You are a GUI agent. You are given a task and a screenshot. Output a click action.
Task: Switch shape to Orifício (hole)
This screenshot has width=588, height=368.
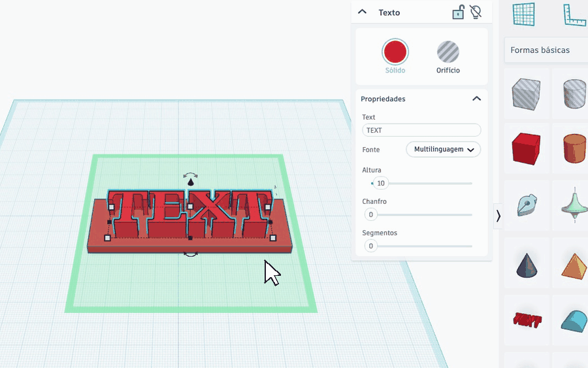coord(448,52)
